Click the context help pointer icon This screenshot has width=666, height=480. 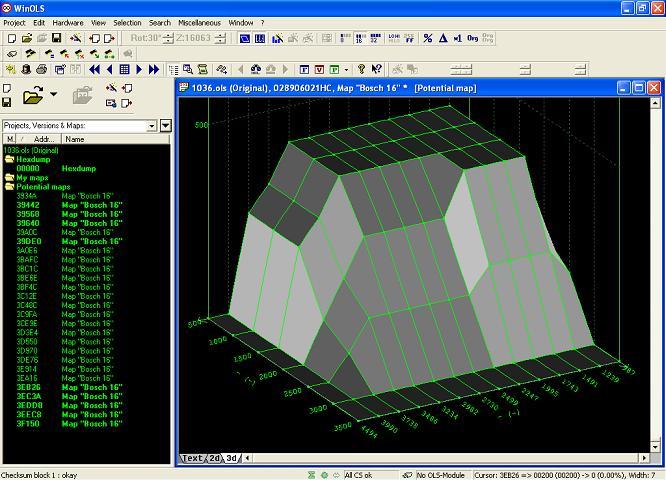(376, 69)
